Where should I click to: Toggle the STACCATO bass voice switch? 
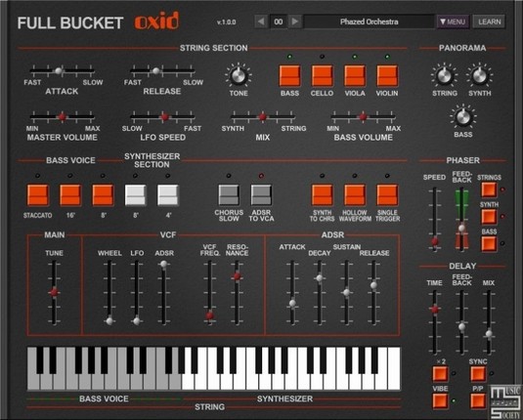point(38,194)
